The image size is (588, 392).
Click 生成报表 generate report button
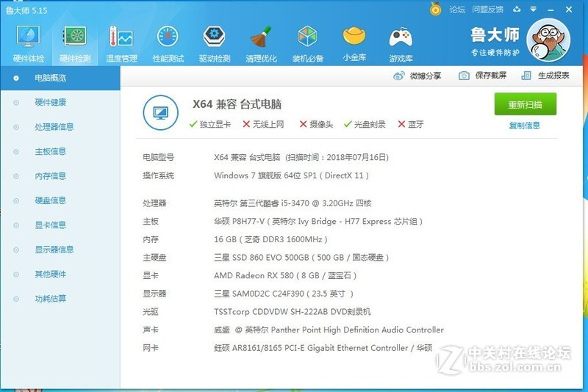pos(545,76)
